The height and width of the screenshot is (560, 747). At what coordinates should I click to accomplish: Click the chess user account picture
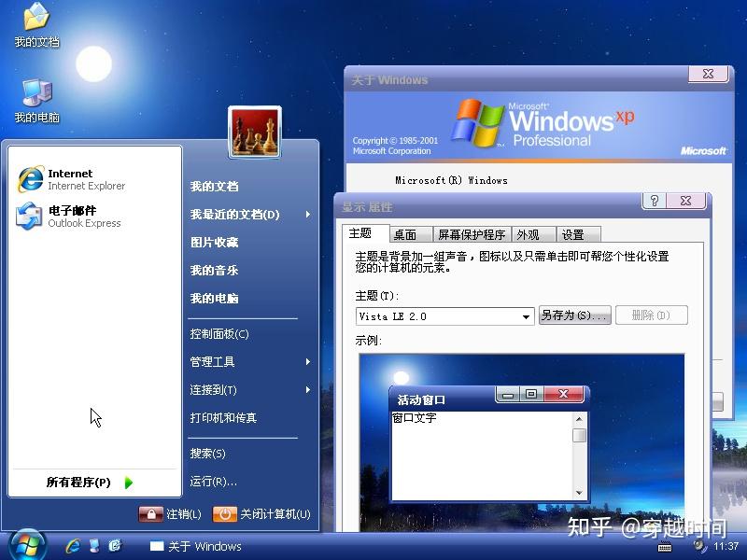click(x=255, y=132)
